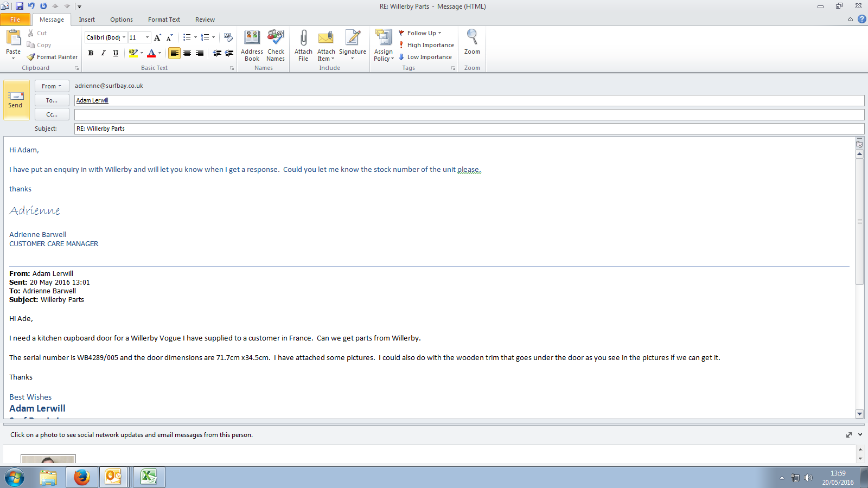Send the email message
868x488 pixels.
click(x=16, y=99)
